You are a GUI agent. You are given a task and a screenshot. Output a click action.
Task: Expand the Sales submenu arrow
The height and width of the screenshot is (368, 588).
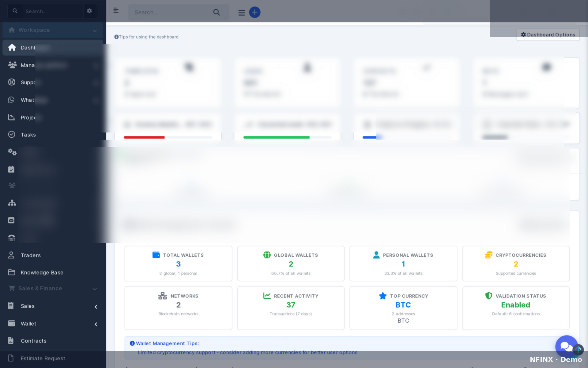coord(96,307)
